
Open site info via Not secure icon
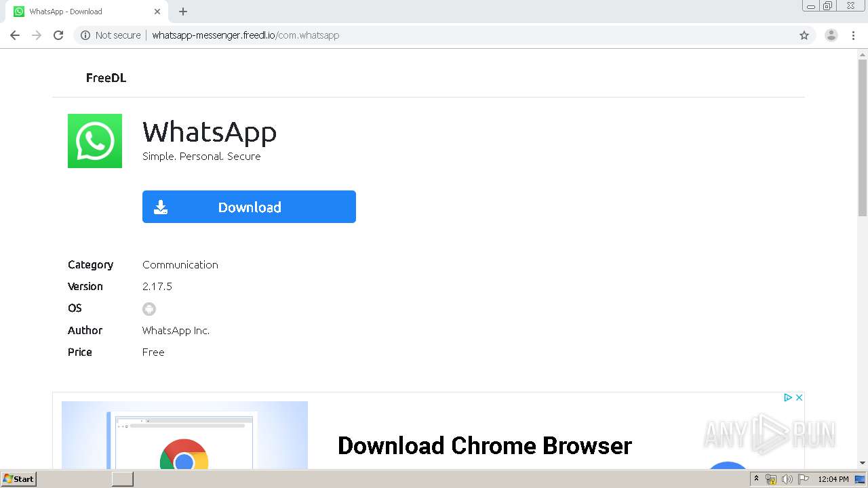85,35
